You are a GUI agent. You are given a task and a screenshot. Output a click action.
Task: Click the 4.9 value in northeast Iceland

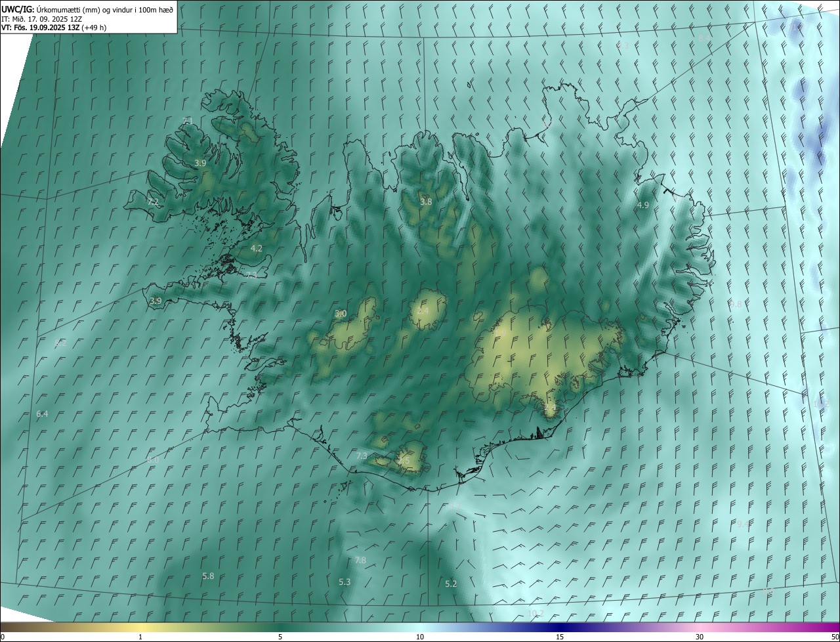click(643, 205)
